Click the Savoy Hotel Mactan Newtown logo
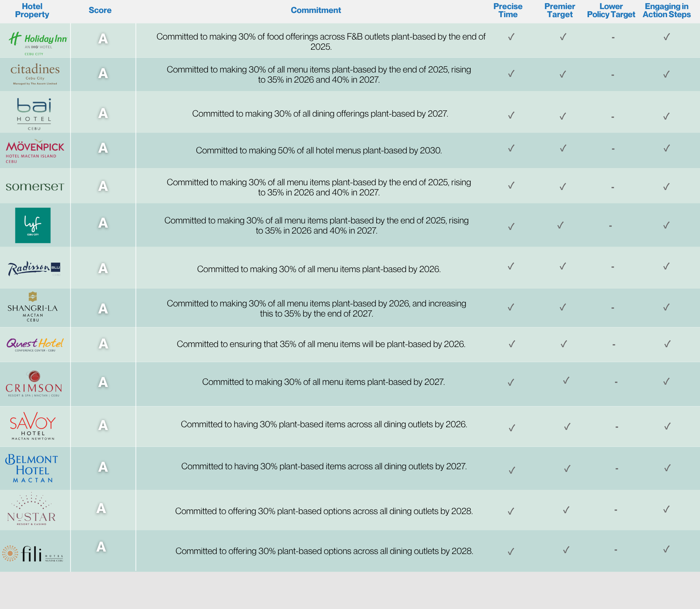This screenshot has width=700, height=609. [33, 425]
